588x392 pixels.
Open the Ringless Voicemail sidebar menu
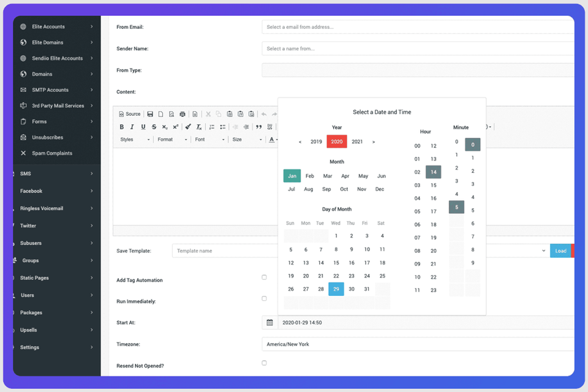coord(56,208)
